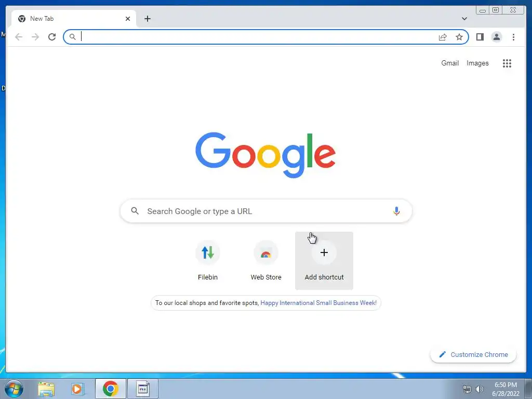The image size is (532, 399).
Task: Open a new tab with plus button
Action: (x=147, y=19)
